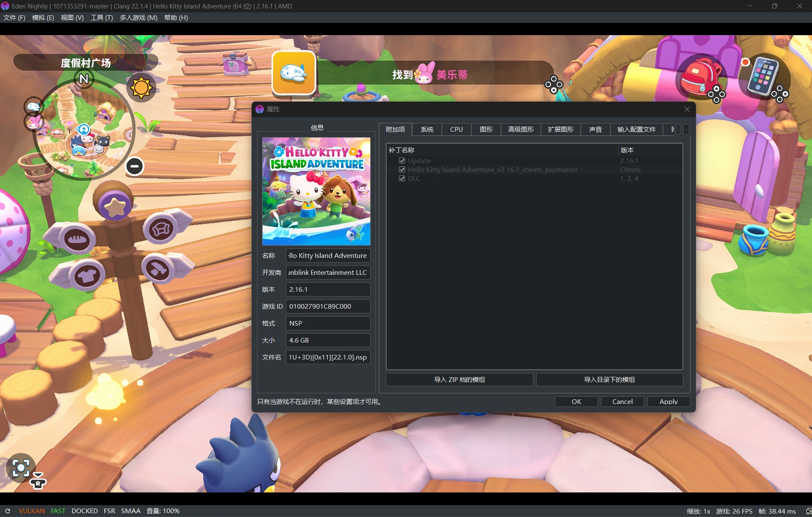This screenshot has height=517, width=812.
Task: Click the sofa signpost icon
Action: [161, 229]
